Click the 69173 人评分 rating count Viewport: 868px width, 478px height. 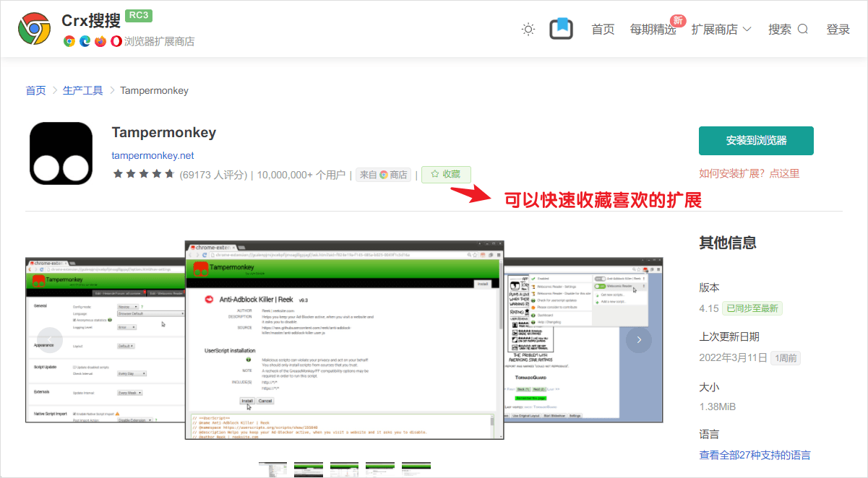click(x=213, y=175)
